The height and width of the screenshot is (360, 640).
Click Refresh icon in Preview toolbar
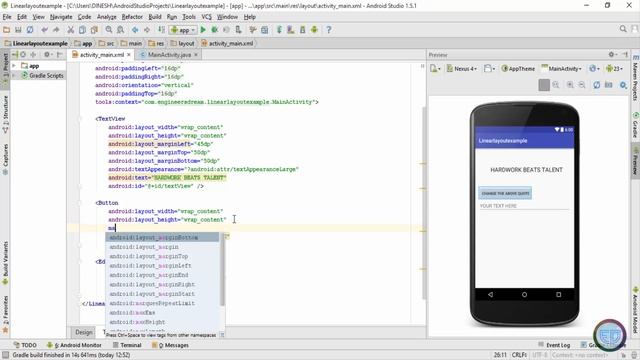(x=597, y=85)
